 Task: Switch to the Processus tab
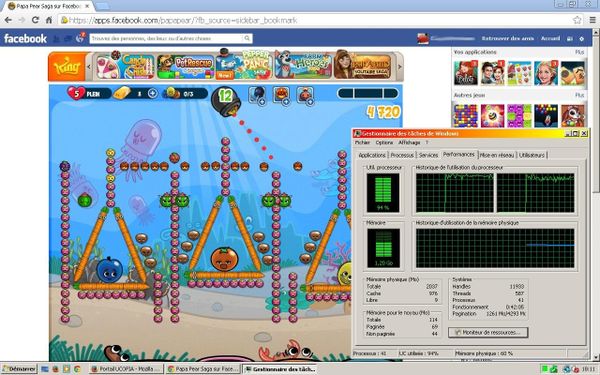pos(402,155)
